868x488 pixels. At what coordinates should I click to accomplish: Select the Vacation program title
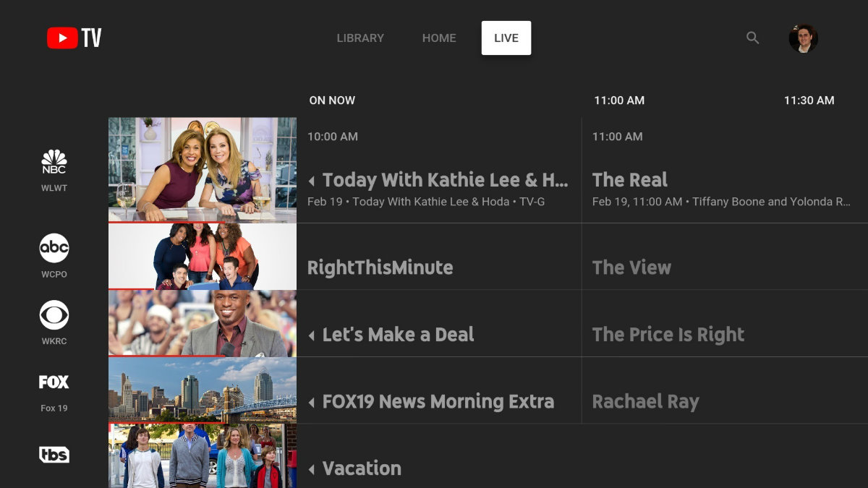pyautogui.click(x=362, y=468)
